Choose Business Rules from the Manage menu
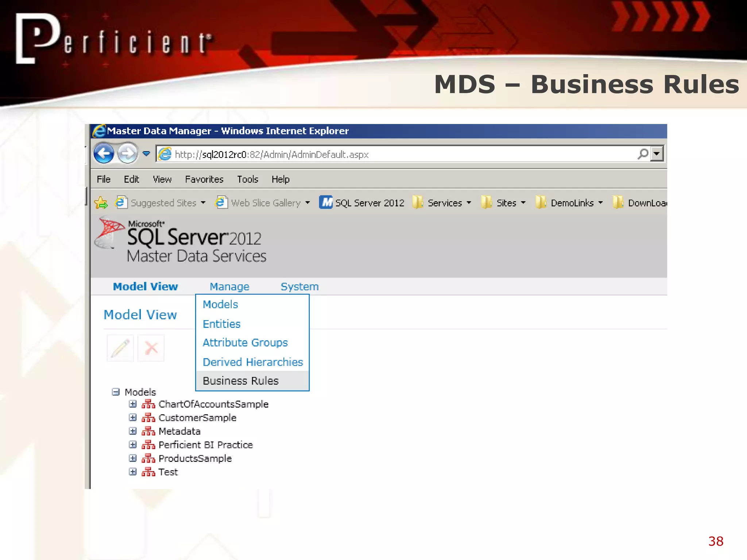 point(252,381)
